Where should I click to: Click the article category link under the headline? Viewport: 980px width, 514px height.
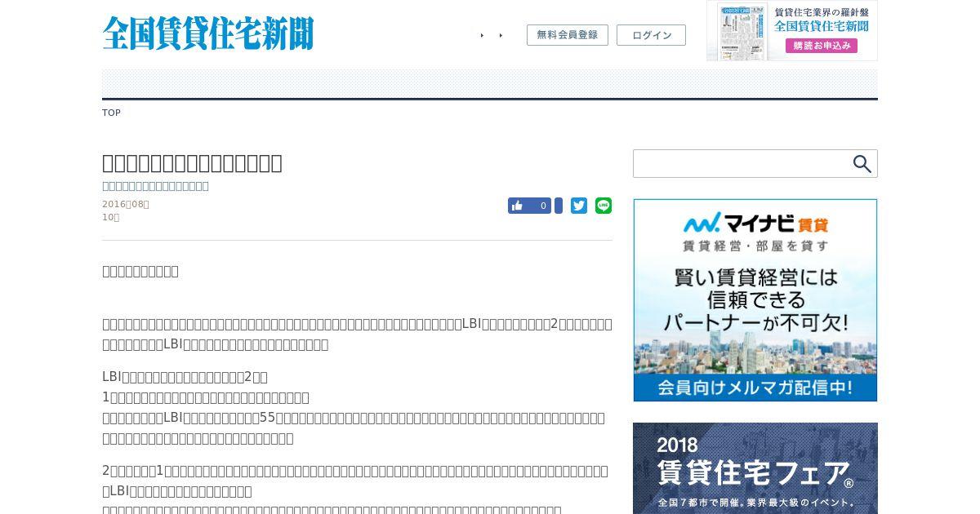pyautogui.click(x=155, y=186)
